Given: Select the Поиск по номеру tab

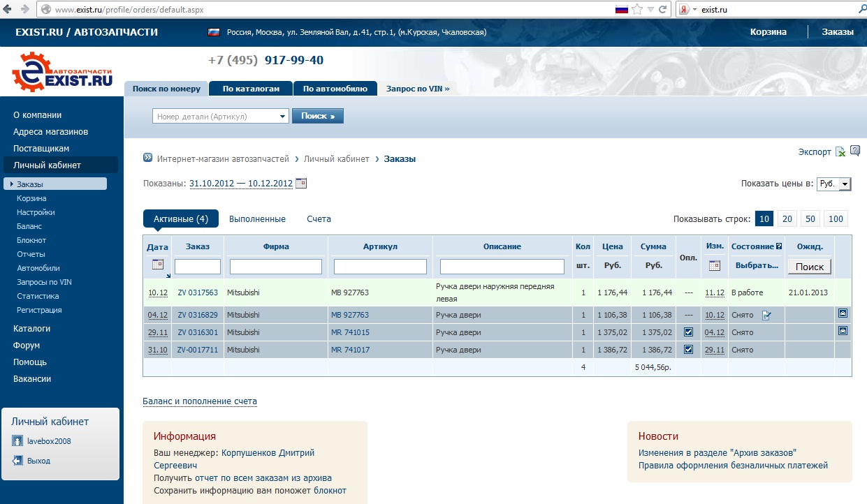Looking at the screenshot, I should (x=166, y=89).
